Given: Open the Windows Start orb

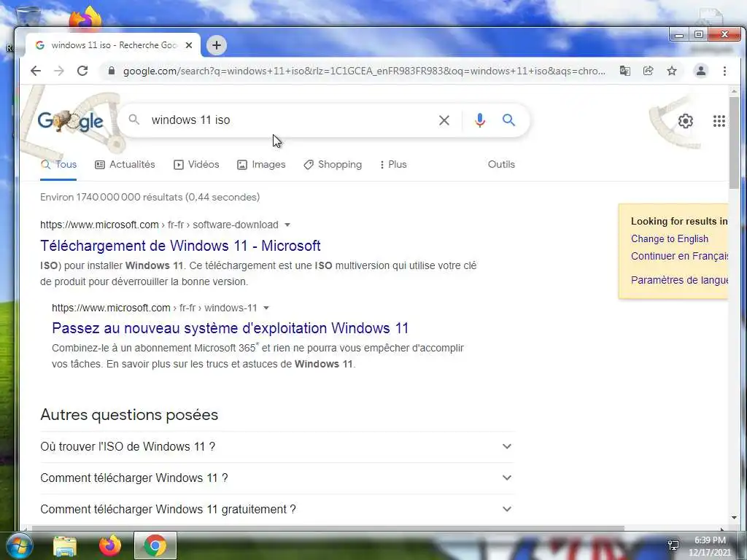Looking at the screenshot, I should 19,545.
